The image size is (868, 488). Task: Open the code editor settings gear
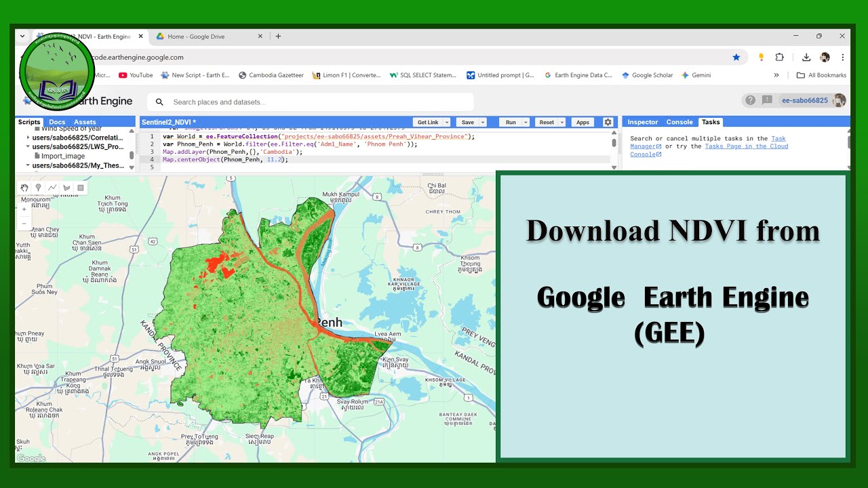coord(608,122)
